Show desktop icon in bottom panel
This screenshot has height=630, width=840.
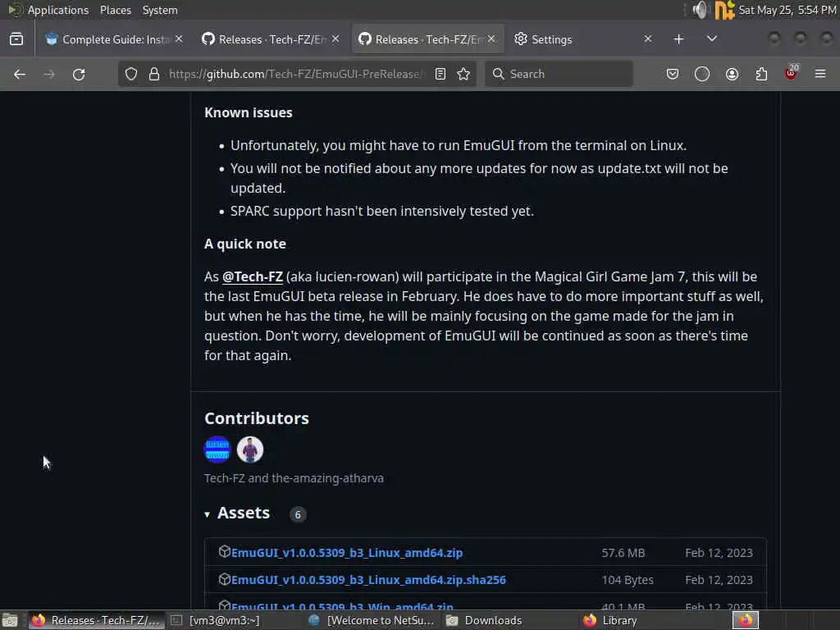[x=10, y=620]
